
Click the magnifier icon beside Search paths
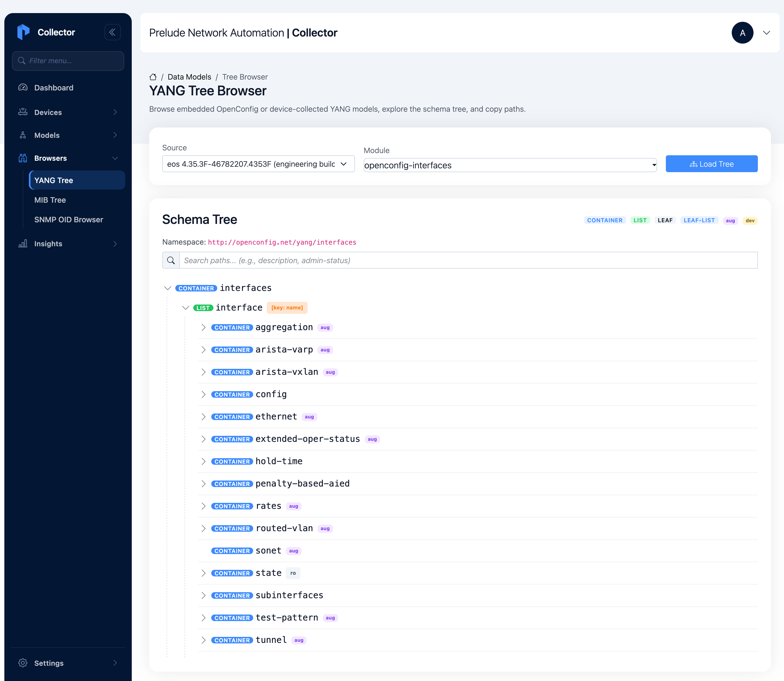point(171,260)
